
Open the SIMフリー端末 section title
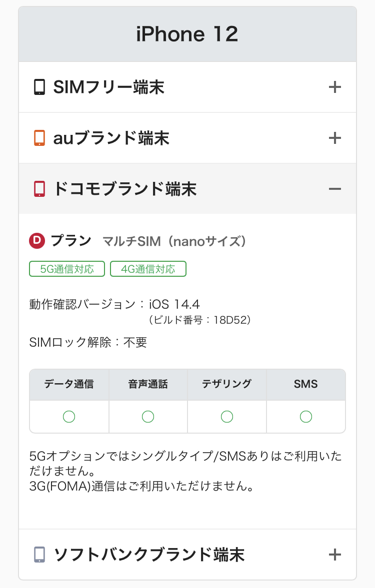108,87
